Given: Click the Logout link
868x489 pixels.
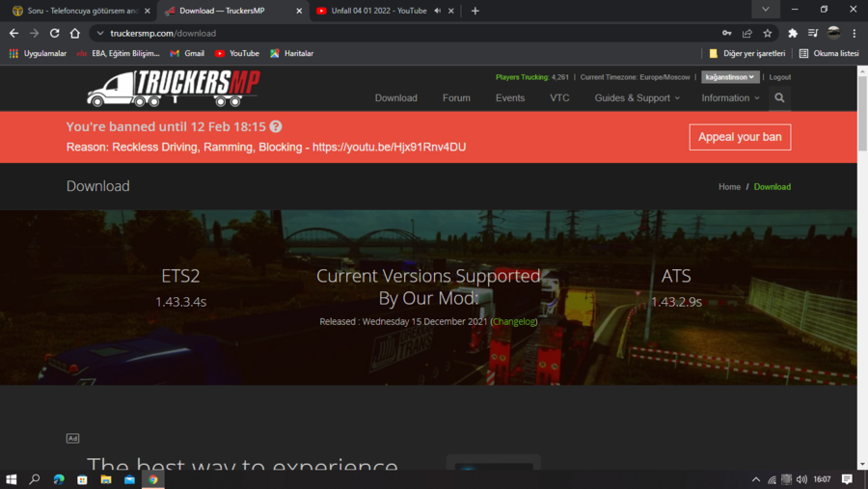Looking at the screenshot, I should pos(780,77).
